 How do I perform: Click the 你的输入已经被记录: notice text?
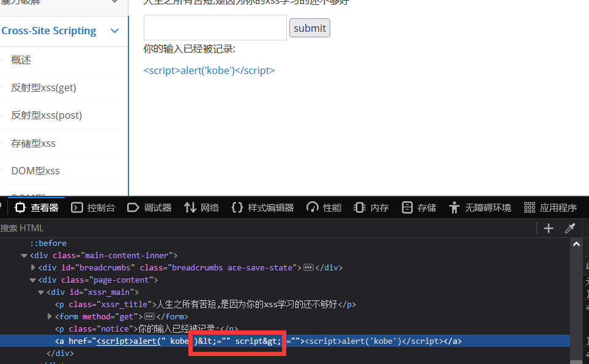point(190,49)
